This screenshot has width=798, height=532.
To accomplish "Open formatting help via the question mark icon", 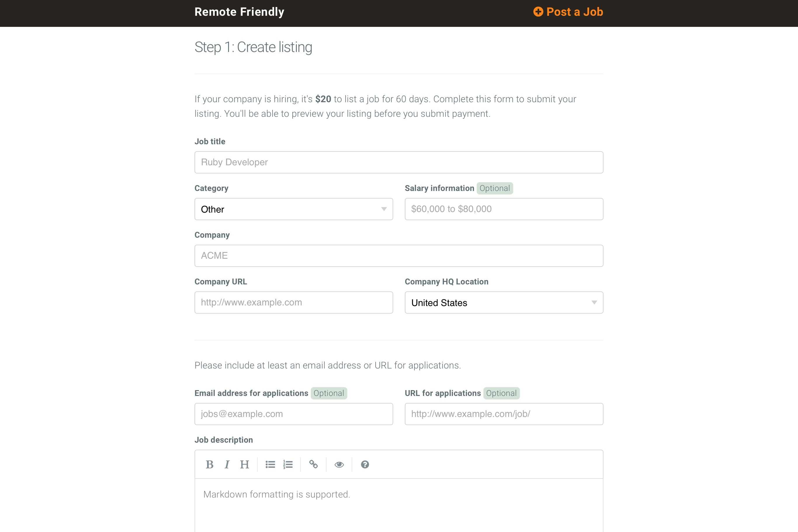I will pyautogui.click(x=365, y=464).
